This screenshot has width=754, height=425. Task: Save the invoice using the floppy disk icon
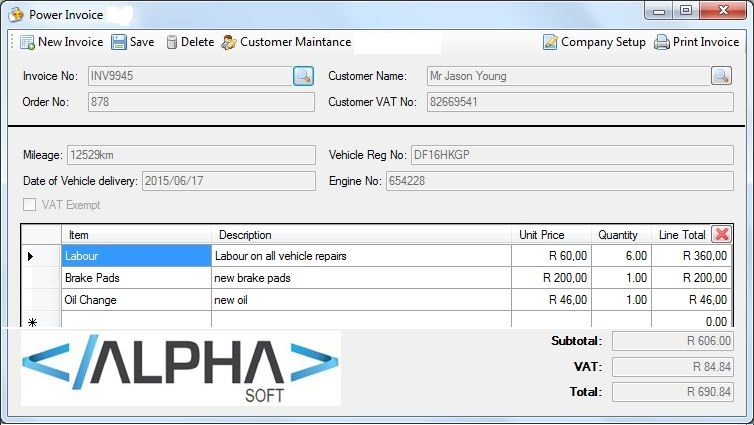click(x=119, y=42)
